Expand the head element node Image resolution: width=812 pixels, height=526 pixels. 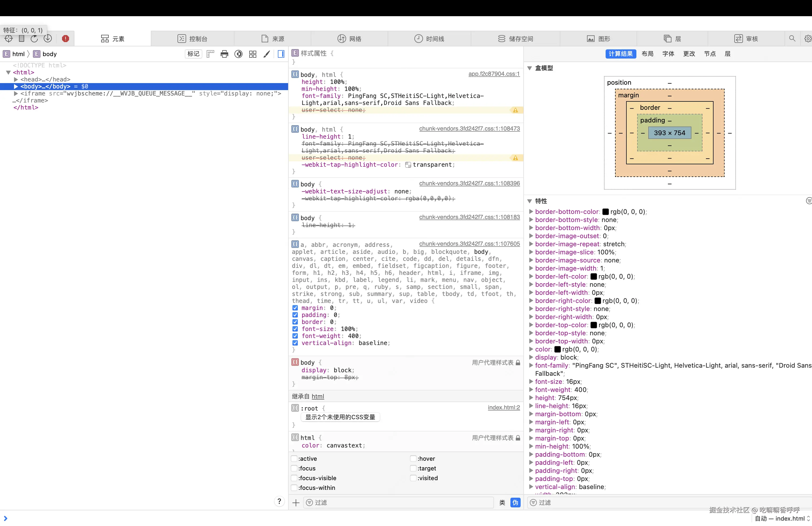(x=16, y=80)
